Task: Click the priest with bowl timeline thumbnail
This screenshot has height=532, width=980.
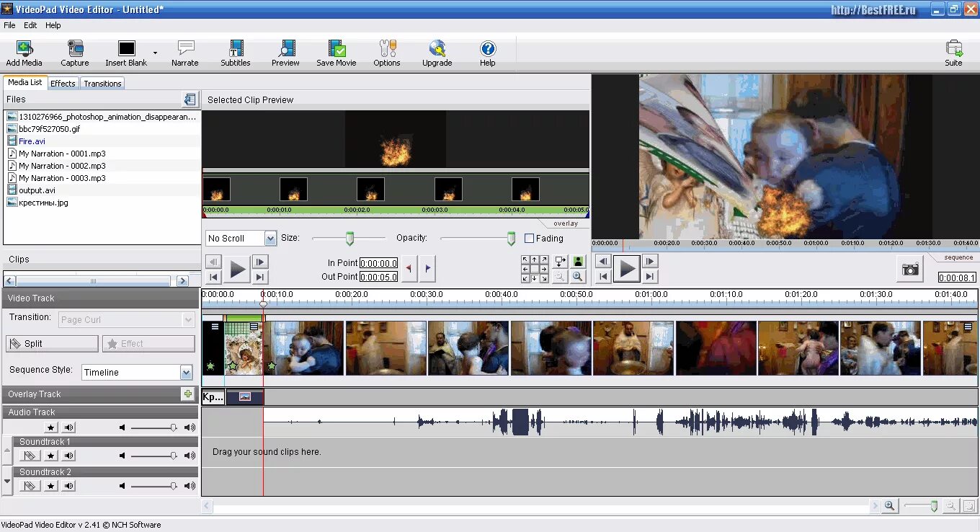Action: (x=633, y=348)
